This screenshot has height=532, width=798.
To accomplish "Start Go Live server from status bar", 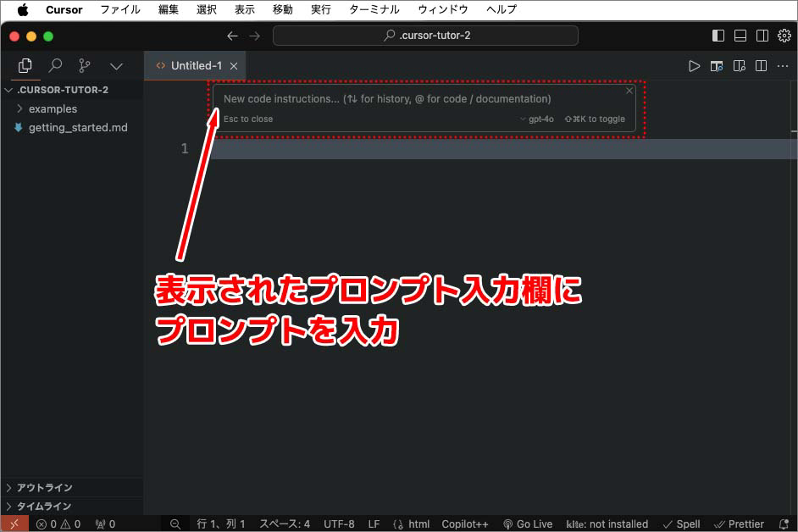I will point(527,524).
